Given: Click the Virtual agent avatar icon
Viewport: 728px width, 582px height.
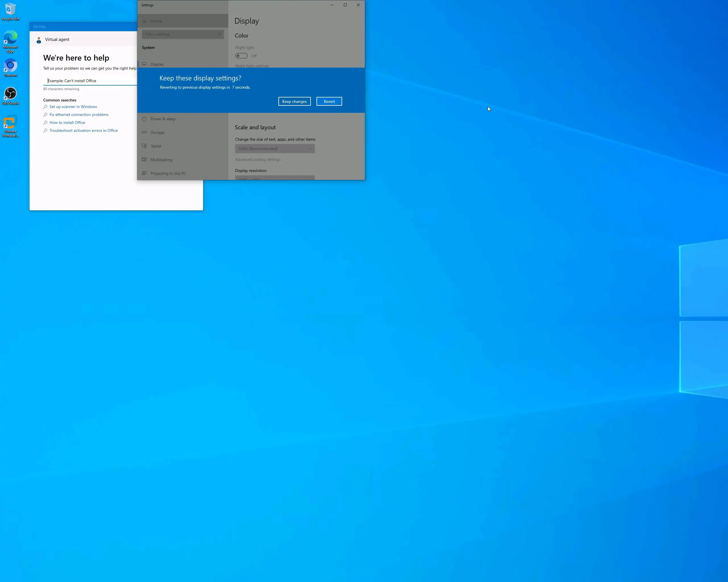Looking at the screenshot, I should coord(39,40).
